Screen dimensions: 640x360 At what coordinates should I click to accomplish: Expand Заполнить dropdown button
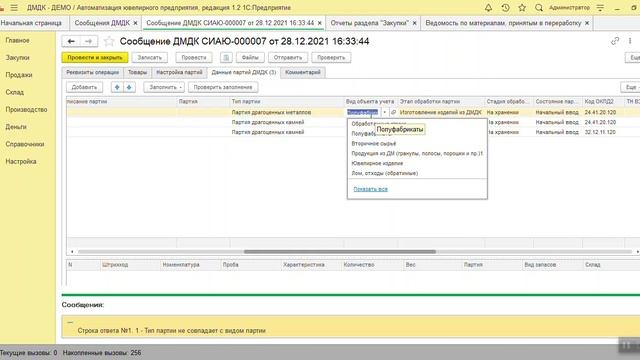164,87
